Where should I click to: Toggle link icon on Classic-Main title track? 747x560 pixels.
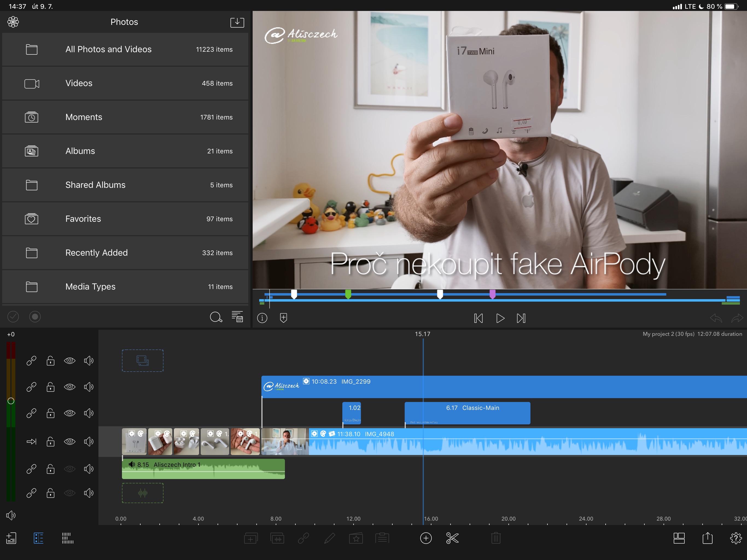click(x=31, y=413)
